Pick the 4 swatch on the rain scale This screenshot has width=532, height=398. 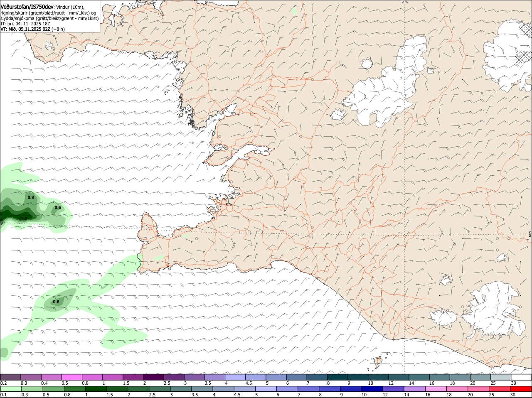pyautogui.click(x=223, y=389)
